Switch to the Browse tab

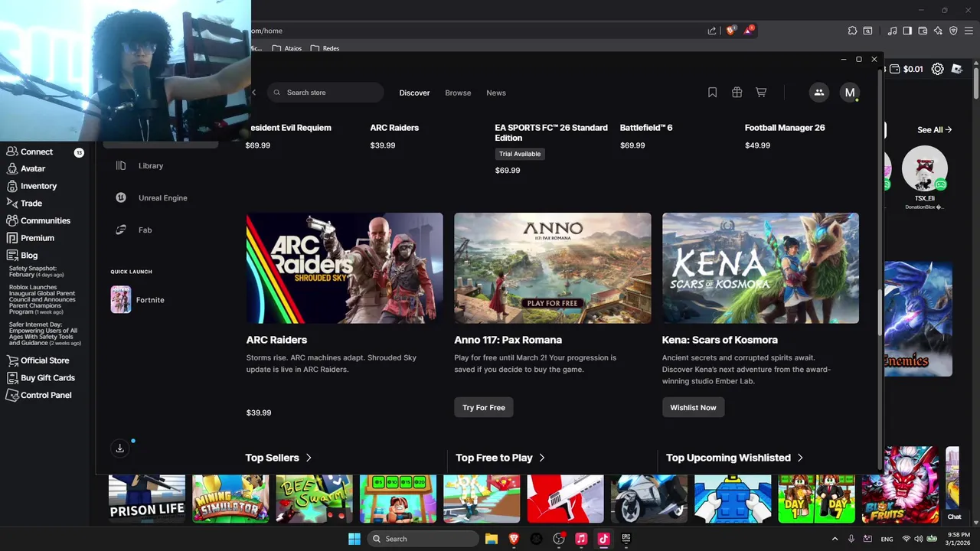click(x=458, y=93)
